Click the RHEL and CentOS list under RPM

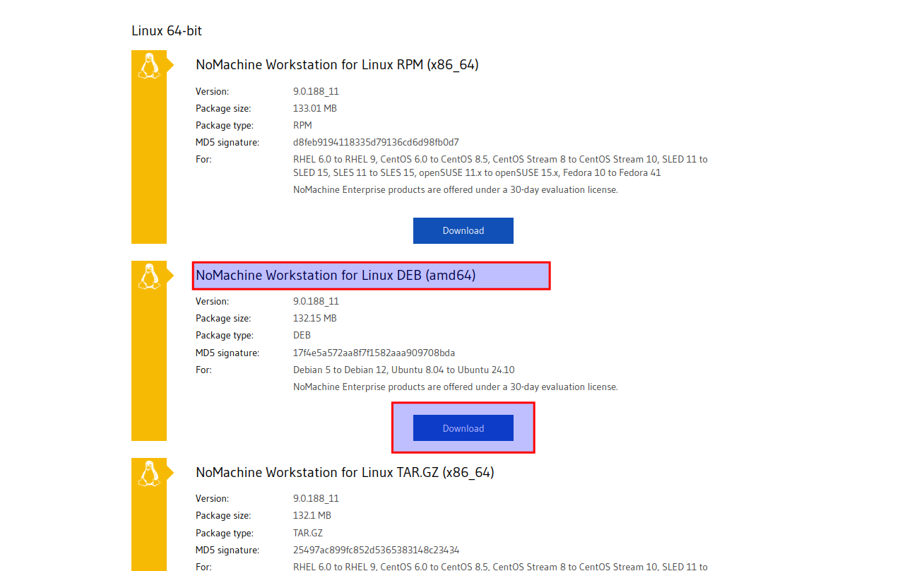click(499, 166)
